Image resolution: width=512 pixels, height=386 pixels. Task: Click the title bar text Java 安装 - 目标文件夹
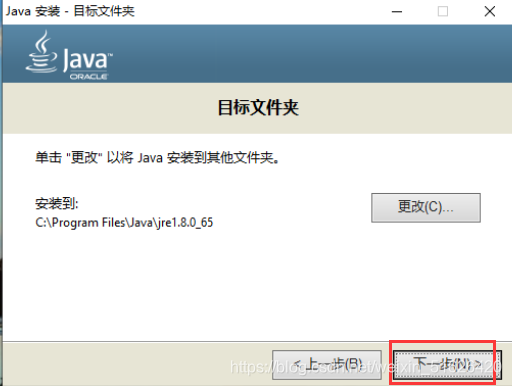tap(70, 11)
